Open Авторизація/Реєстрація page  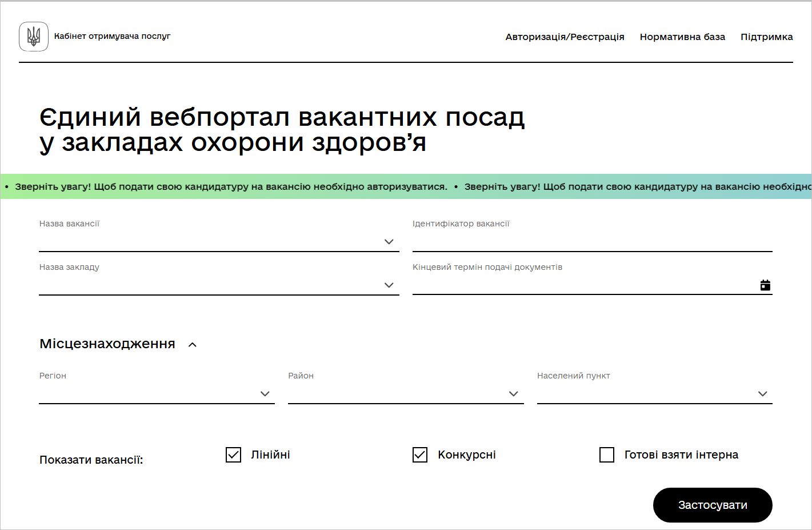[x=565, y=37]
